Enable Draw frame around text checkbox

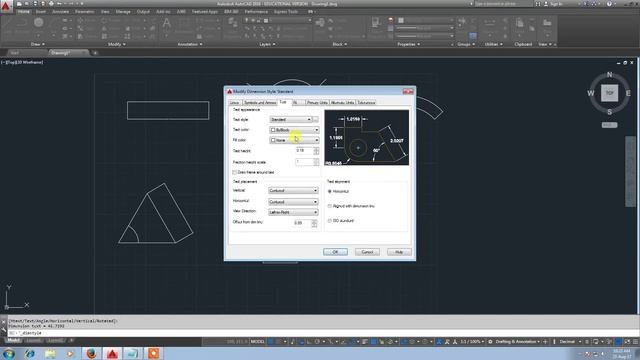[x=234, y=173]
